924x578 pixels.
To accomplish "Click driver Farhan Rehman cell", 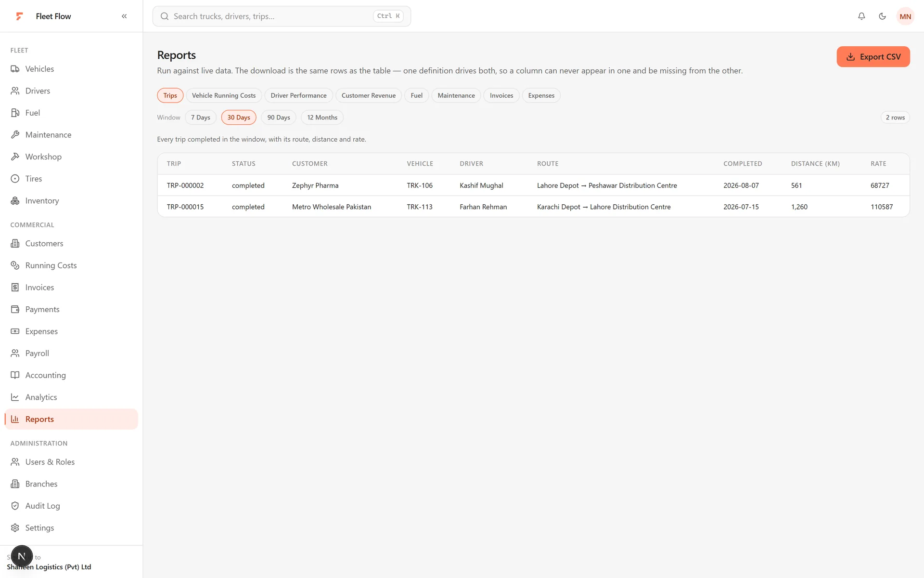I will point(483,207).
